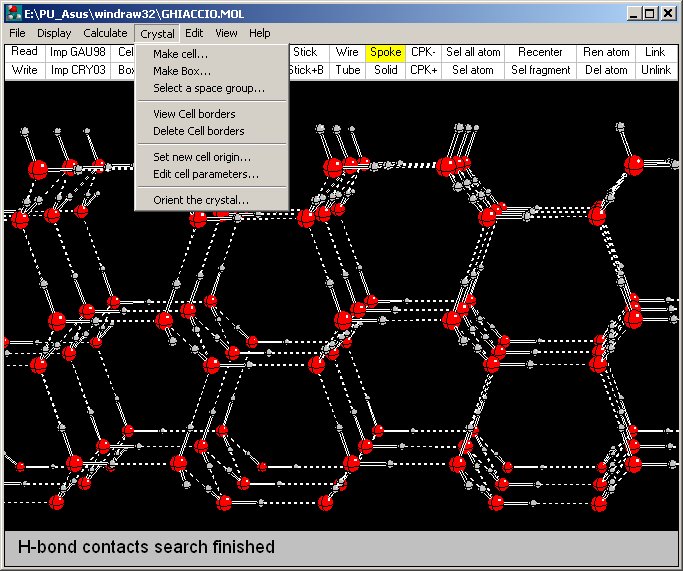Open the Edit menu
Screen dimensions: 683x571
tap(194, 33)
